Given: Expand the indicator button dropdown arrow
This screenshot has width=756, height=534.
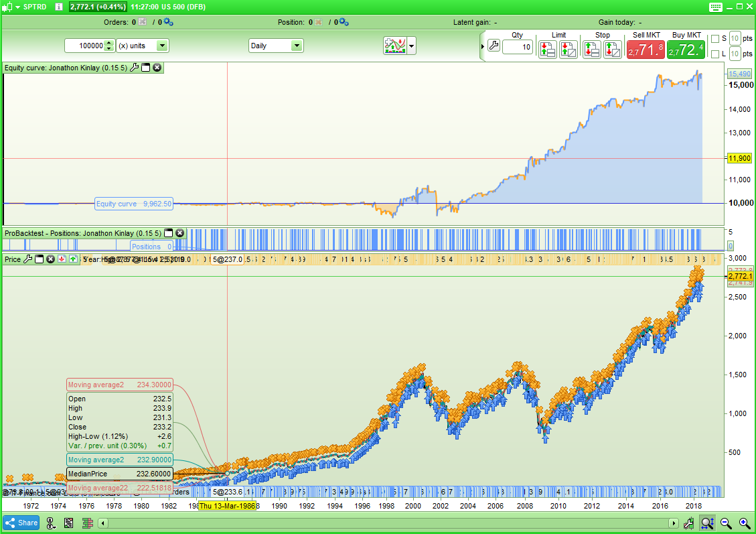Looking at the screenshot, I should 411,46.
